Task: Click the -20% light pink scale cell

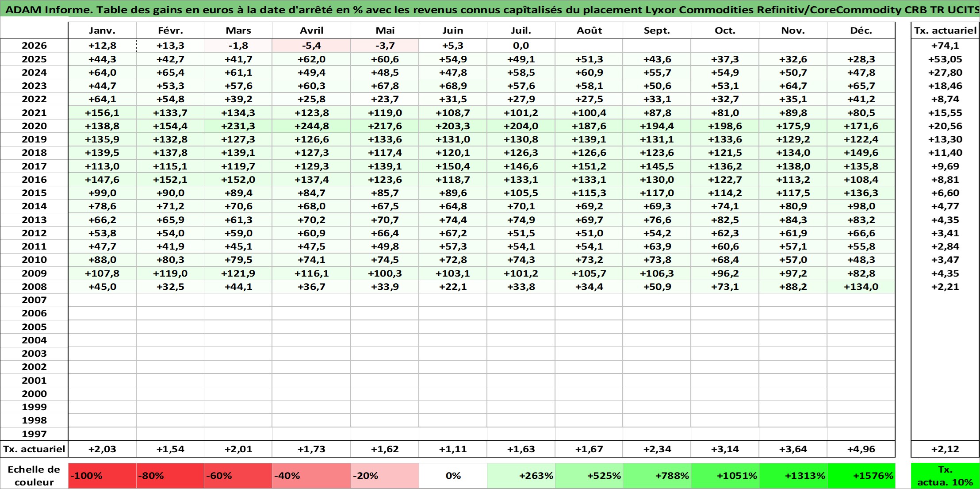Action: tap(385, 476)
